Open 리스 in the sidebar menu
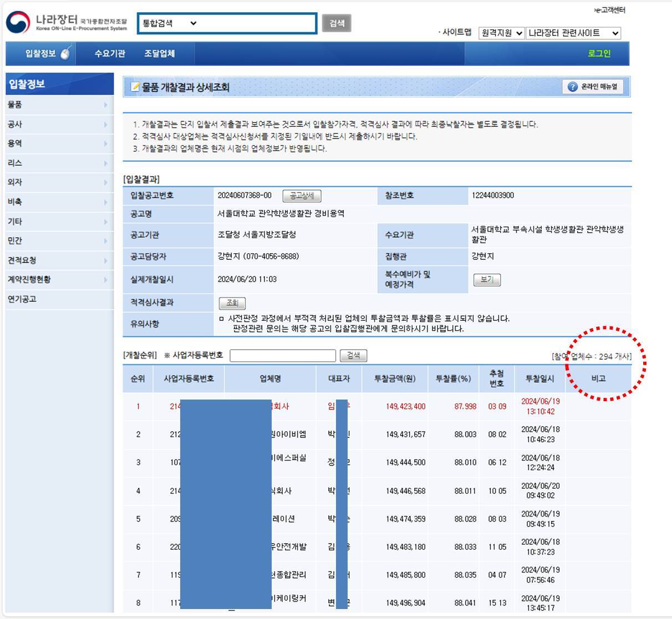Screen dimensions: 672x619 pyautogui.click(x=15, y=163)
